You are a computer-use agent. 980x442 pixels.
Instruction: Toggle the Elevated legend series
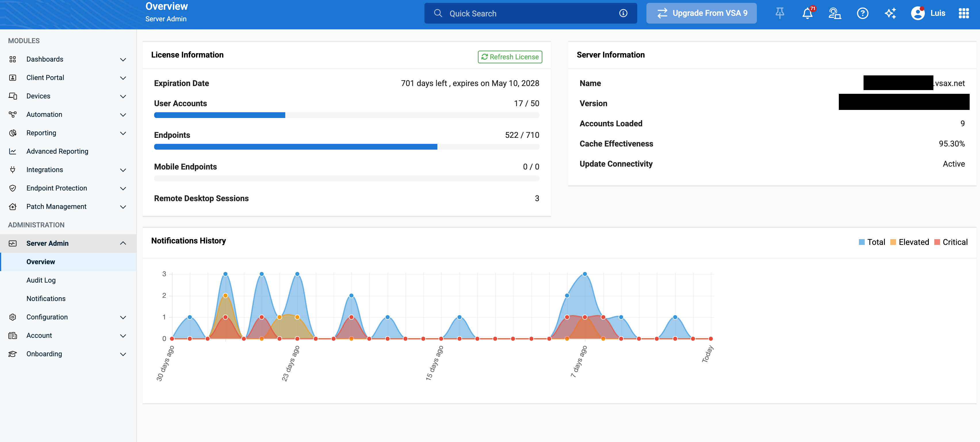click(909, 242)
